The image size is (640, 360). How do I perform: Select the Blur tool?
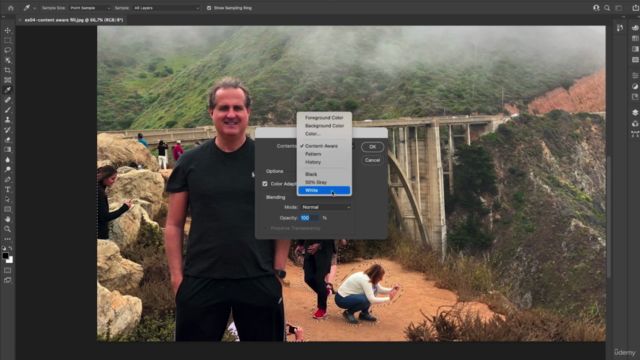7,160
